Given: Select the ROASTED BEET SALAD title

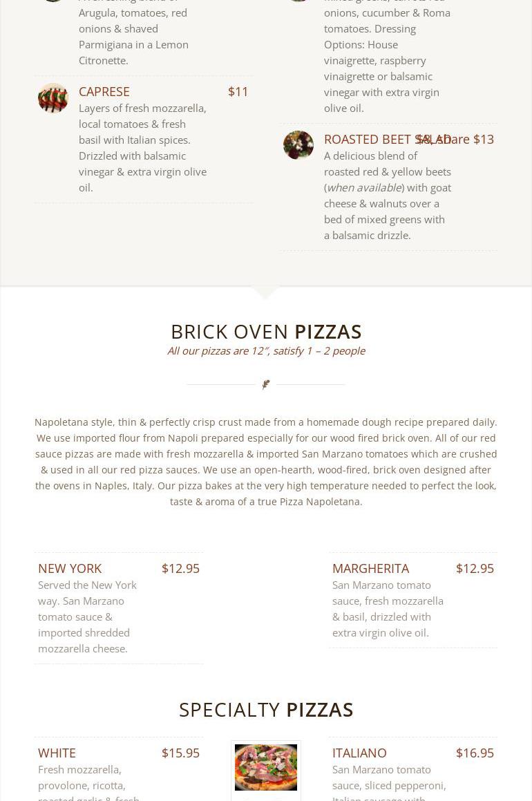Looking at the screenshot, I should coord(370,139).
